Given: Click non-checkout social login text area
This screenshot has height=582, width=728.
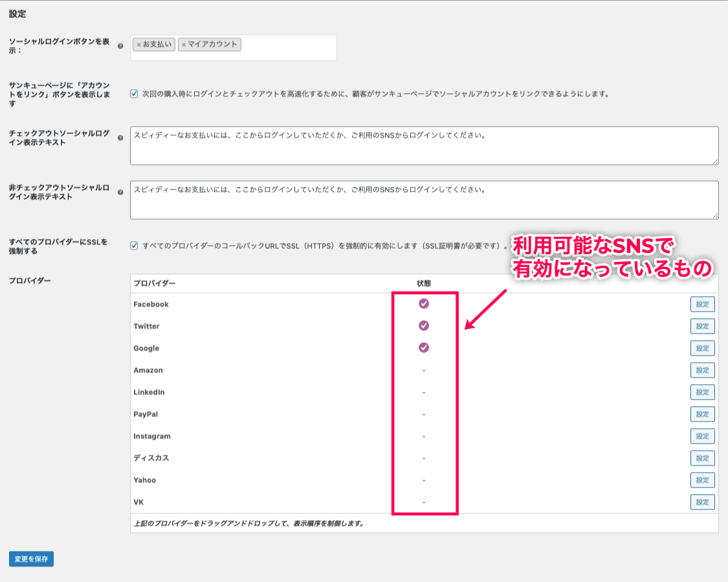Looking at the screenshot, I should point(424,200).
